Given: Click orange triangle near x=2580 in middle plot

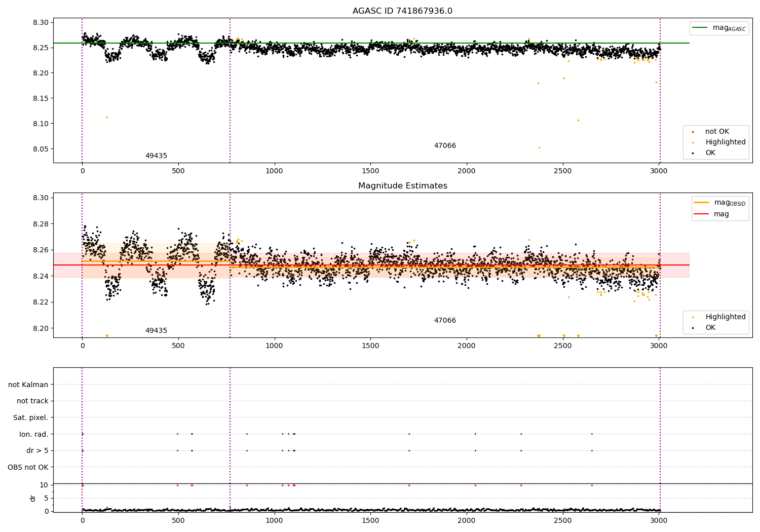Looking at the screenshot, I should (x=578, y=336).
